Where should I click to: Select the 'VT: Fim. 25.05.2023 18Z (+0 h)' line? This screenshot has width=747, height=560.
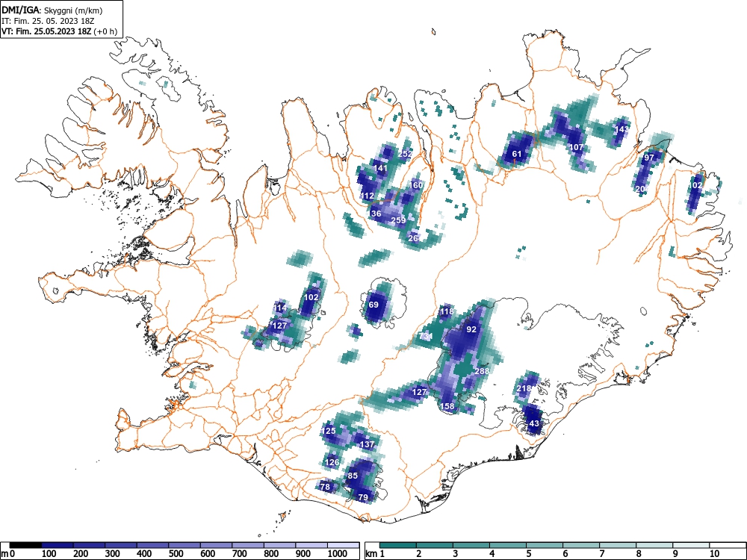tap(59, 31)
